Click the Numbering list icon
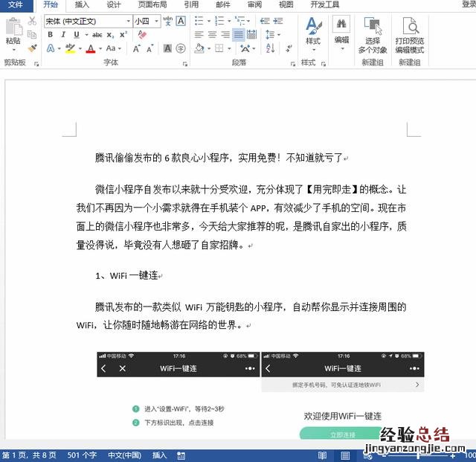The height and width of the screenshot is (462, 476). point(219,21)
